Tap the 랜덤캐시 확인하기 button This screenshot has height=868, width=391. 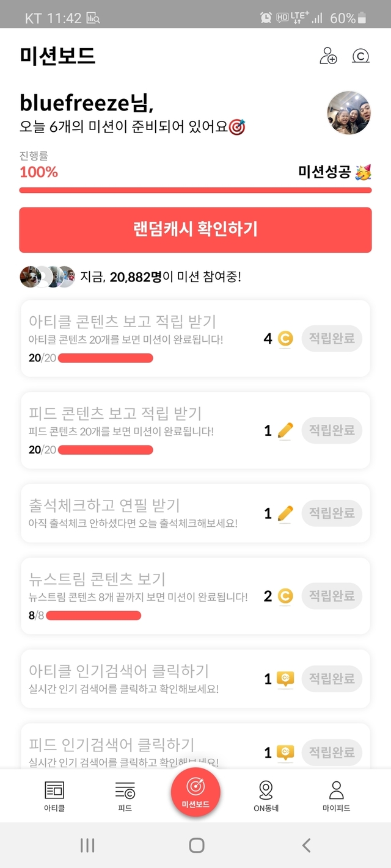[x=195, y=230]
